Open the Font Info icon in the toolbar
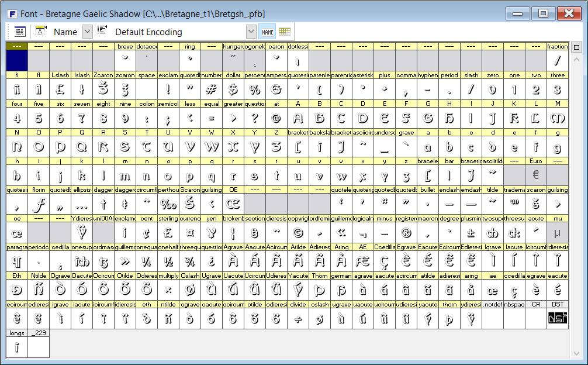This screenshot has width=588, height=365. (x=19, y=32)
